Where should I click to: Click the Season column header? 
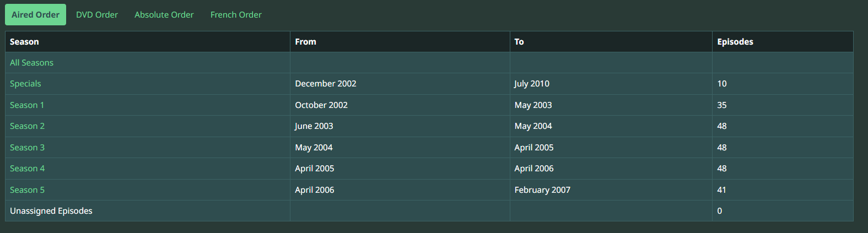click(24, 42)
